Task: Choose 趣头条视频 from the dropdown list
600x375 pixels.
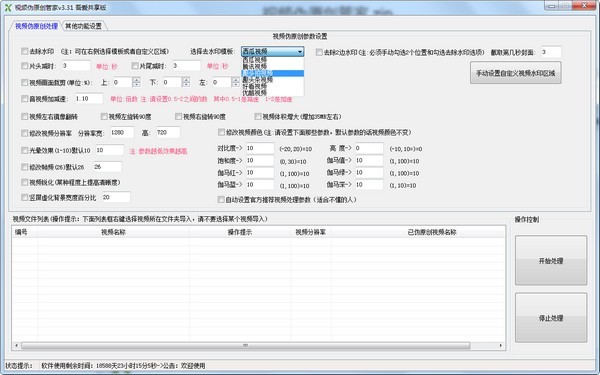Action: pos(272,79)
